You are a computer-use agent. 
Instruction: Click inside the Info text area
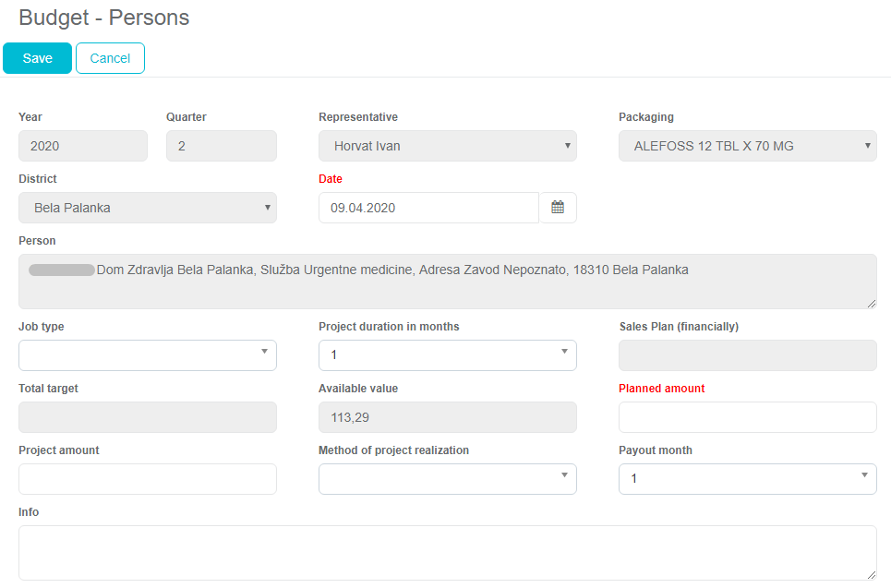click(x=447, y=552)
